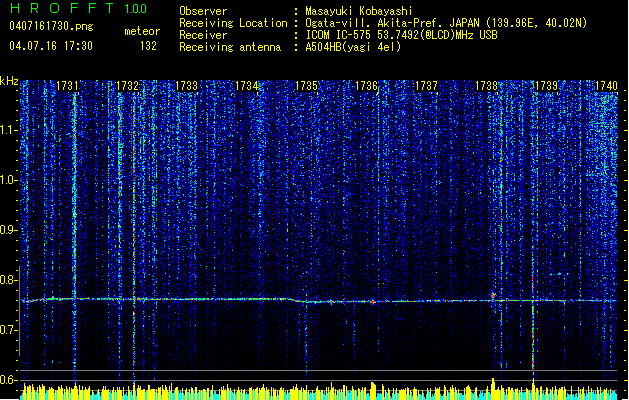Click the 1737 time marker
Screen dimensions: 629x400
click(x=426, y=86)
